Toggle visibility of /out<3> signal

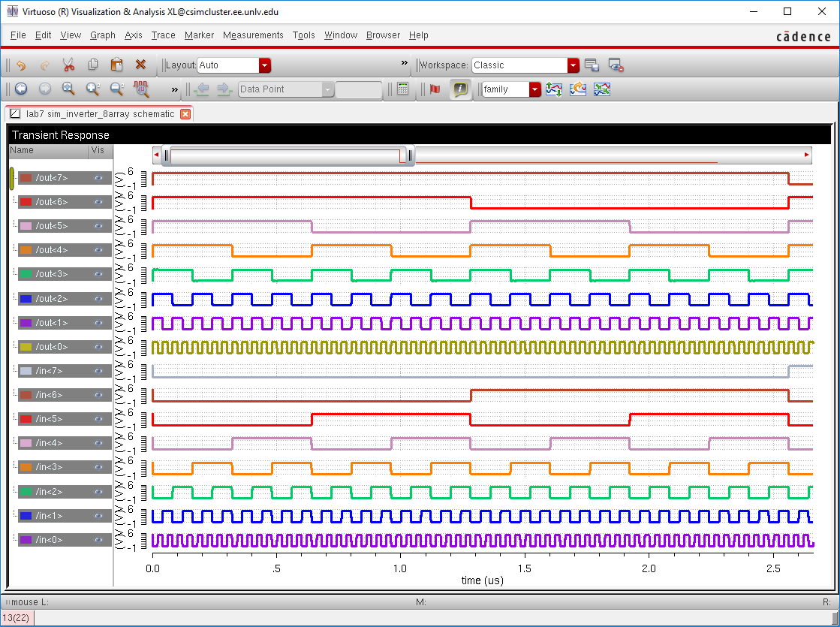click(98, 274)
